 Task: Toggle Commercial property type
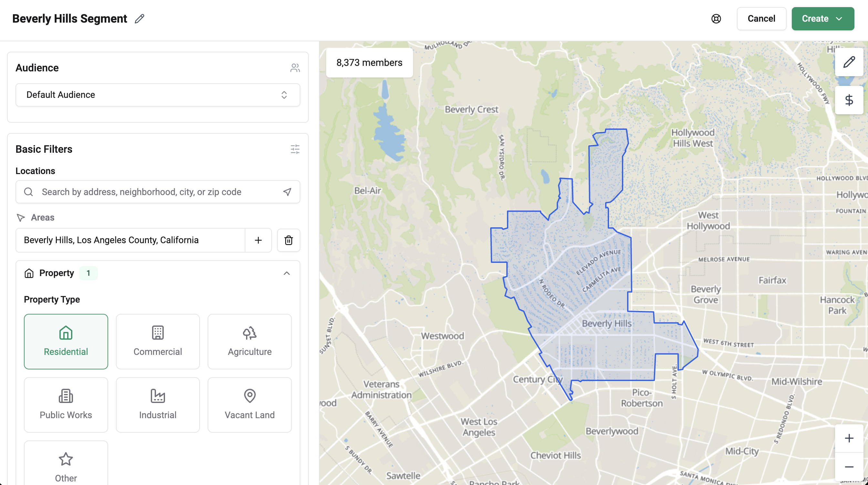point(158,341)
